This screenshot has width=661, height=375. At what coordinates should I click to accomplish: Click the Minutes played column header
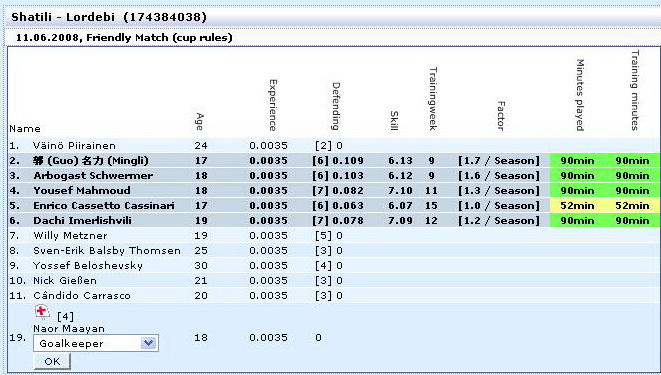tap(580, 95)
